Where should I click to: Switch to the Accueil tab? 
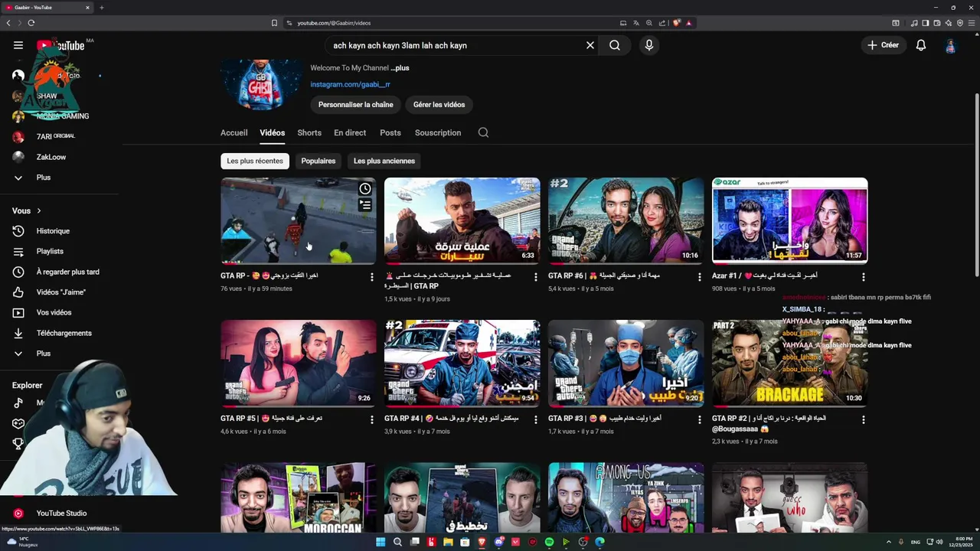(x=234, y=132)
